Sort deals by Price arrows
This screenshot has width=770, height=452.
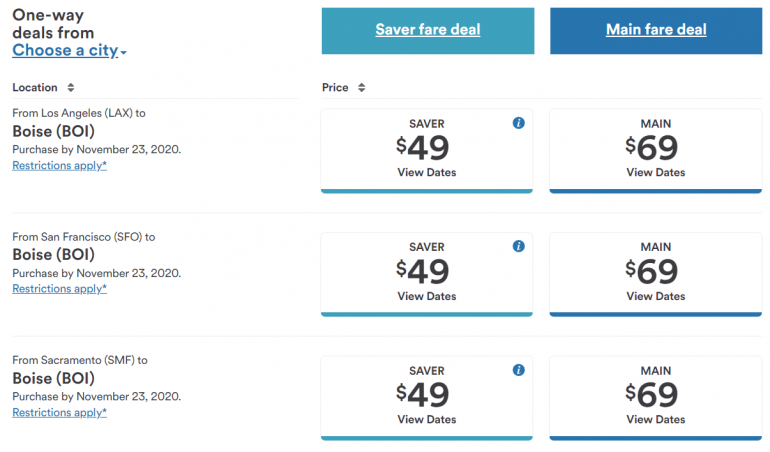(361, 88)
